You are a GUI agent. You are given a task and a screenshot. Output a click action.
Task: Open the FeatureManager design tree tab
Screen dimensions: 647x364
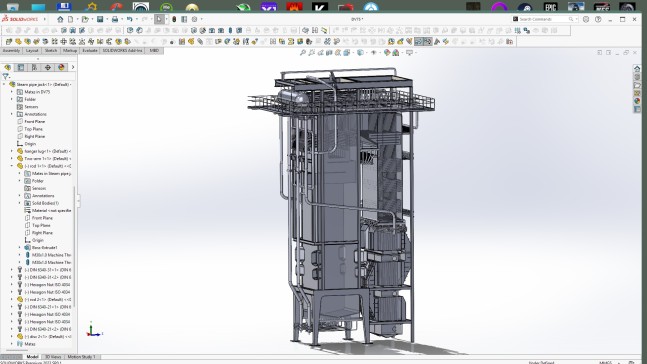click(7, 67)
